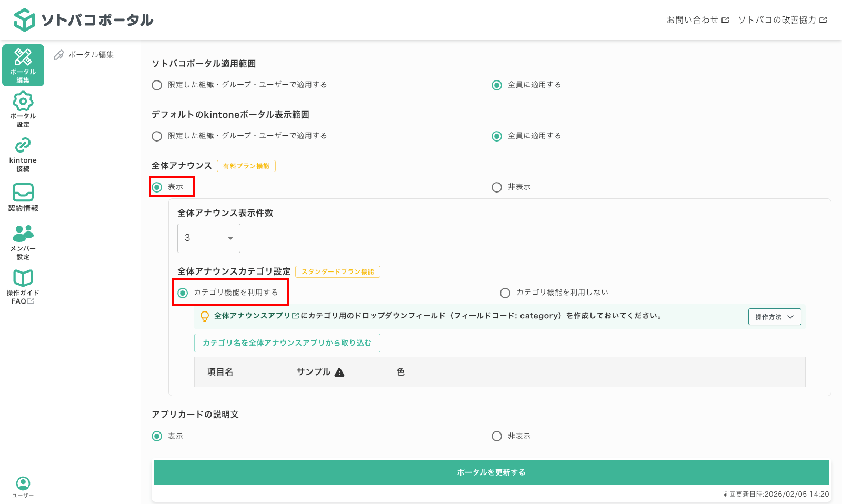This screenshot has width=842, height=504.
Task: Open the 全体アナウンスアプリ link
Action: 254,316
